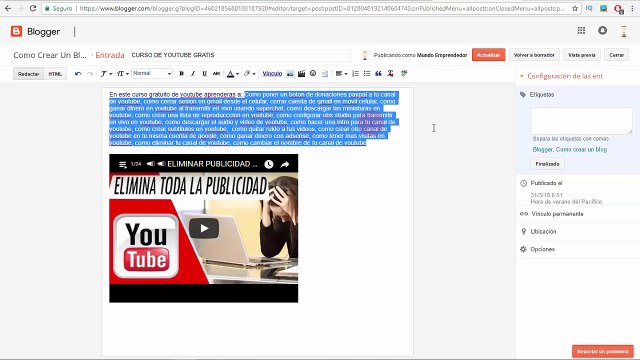Open the account profile avatar
This screenshot has width=640, height=360.
[x=624, y=31]
